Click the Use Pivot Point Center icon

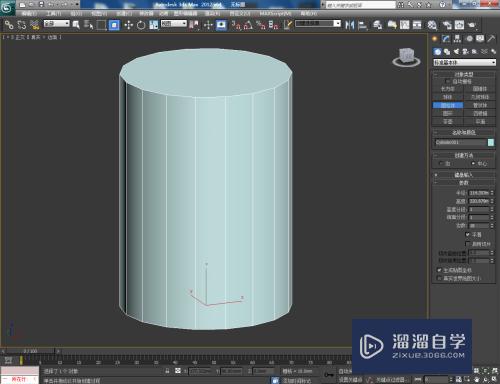pyautogui.click(x=194, y=25)
